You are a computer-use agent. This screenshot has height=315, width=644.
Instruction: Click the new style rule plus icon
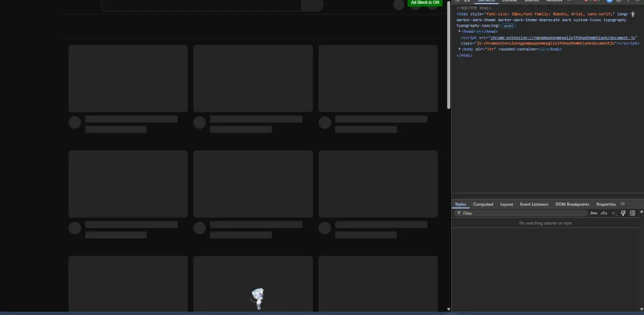(x=613, y=213)
